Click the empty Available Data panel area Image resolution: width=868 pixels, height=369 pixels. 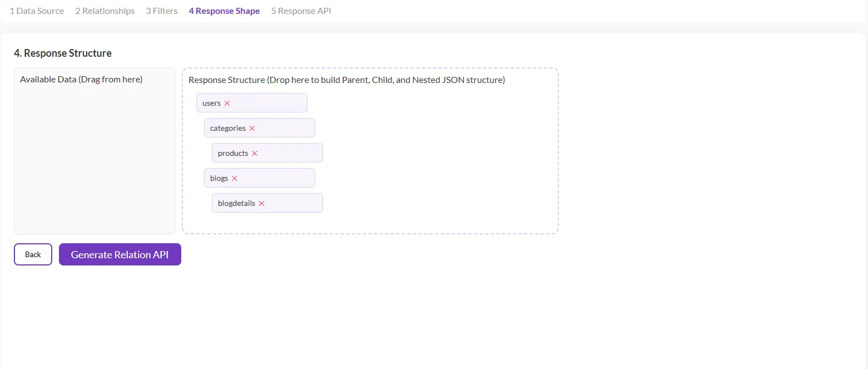95,161
